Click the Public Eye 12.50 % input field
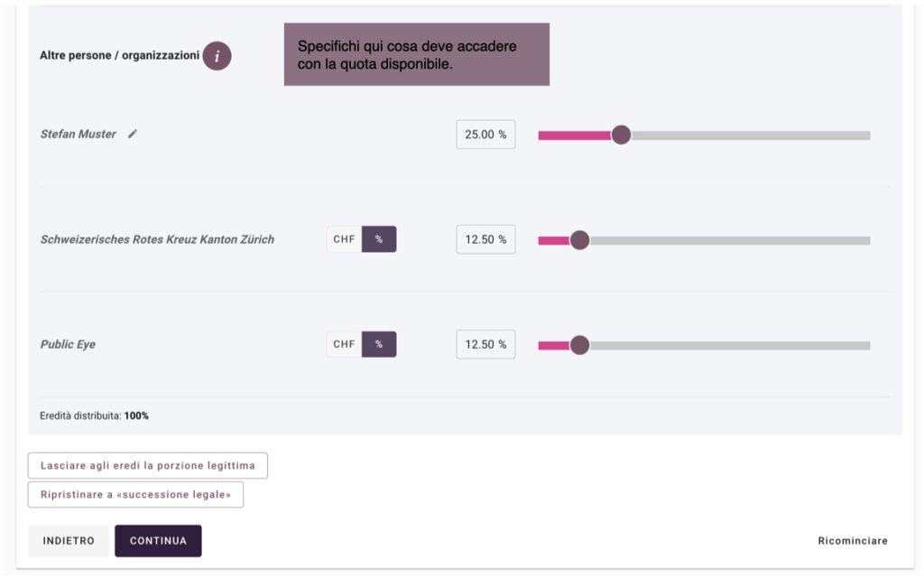This screenshot has width=924, height=578. 485,344
